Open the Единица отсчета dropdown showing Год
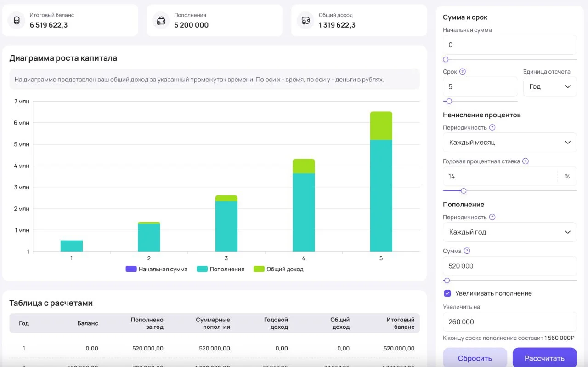The width and height of the screenshot is (588, 367). (550, 86)
